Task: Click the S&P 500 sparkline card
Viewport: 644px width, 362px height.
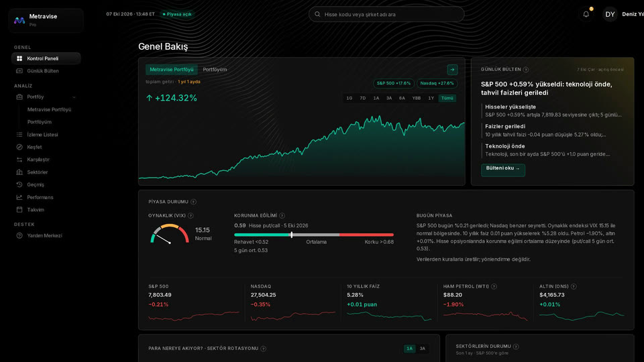Action: point(193,303)
